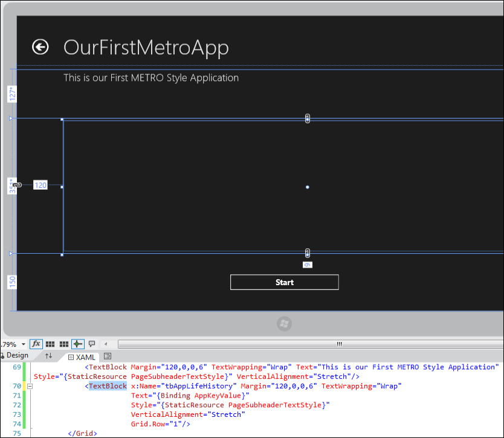Click the designer horizontal scrollbar thumb

(338, 344)
